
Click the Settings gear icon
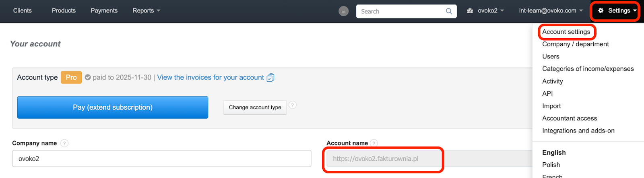pyautogui.click(x=601, y=11)
